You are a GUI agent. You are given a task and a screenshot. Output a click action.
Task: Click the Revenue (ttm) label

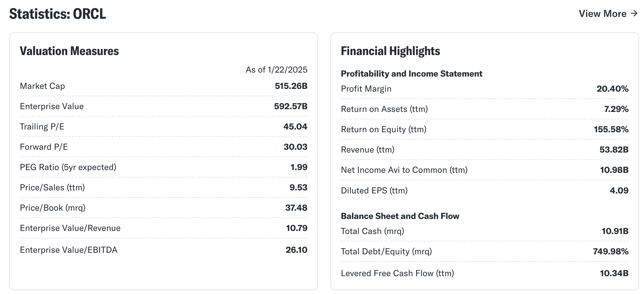tap(368, 150)
